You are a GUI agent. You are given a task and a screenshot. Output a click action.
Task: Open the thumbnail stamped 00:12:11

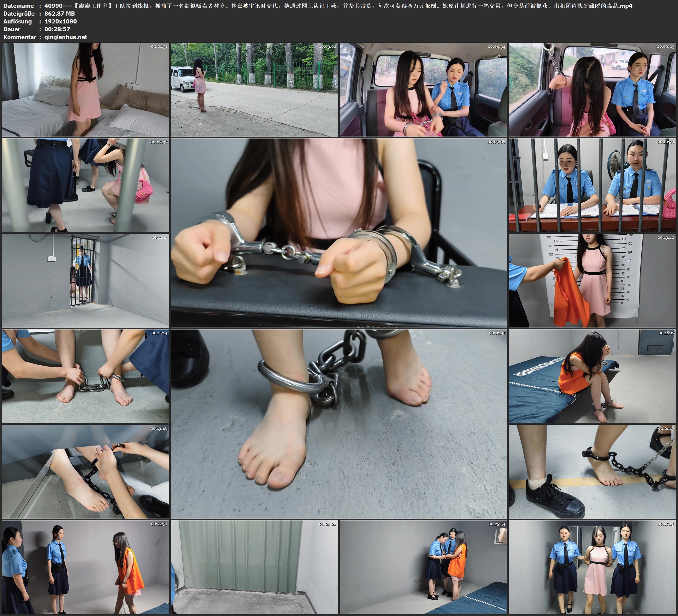(x=85, y=281)
